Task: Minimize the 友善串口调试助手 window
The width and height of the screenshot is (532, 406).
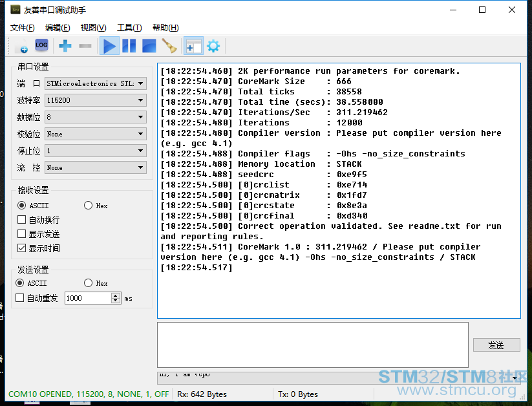Action: [453, 10]
